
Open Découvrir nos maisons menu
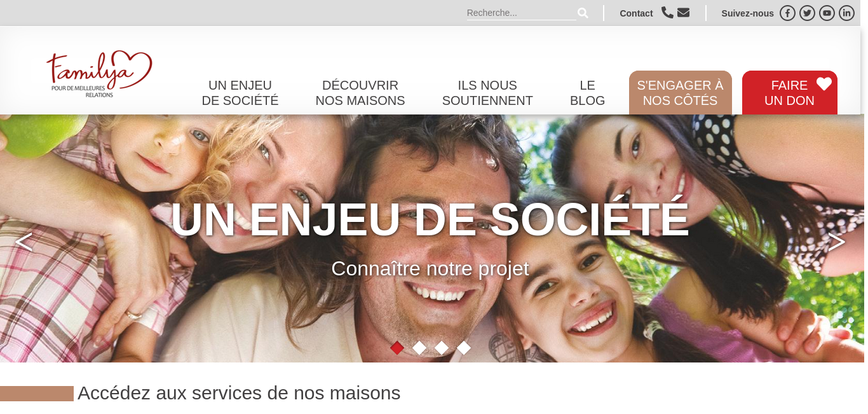[x=360, y=93]
